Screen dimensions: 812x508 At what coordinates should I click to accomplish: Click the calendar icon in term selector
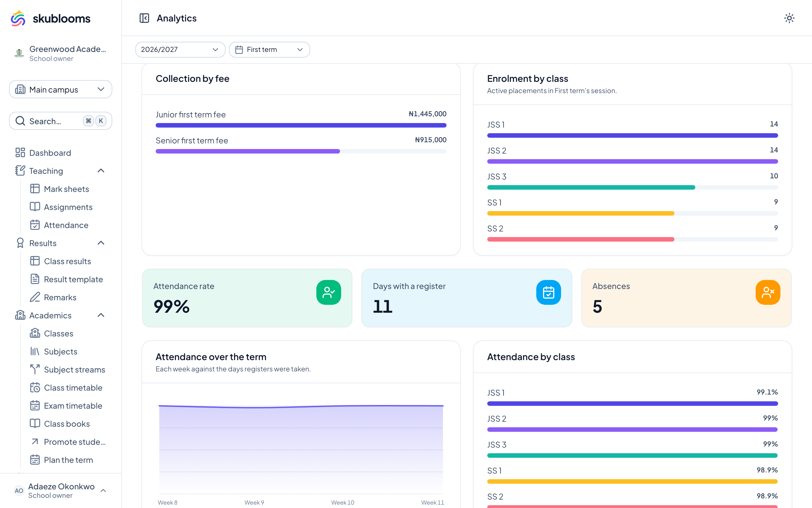pyautogui.click(x=239, y=49)
